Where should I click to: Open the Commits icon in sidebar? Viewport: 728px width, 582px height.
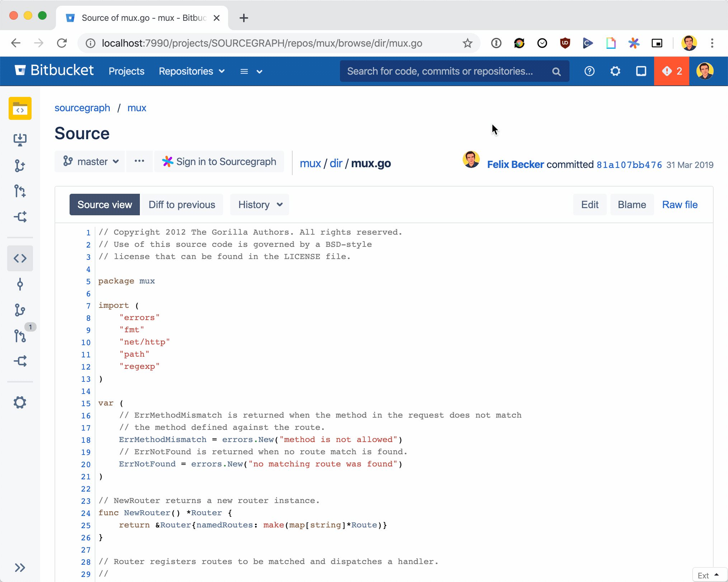20,284
